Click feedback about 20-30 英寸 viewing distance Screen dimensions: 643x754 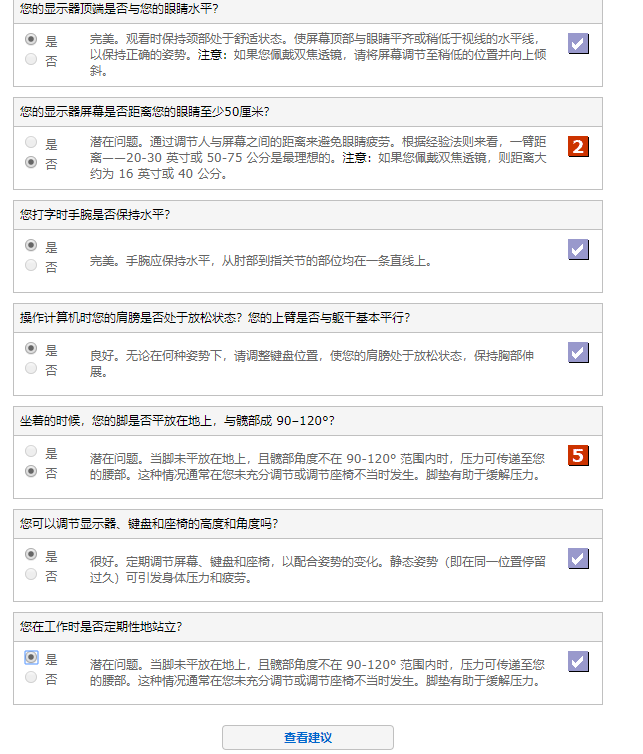pyautogui.click(x=318, y=158)
